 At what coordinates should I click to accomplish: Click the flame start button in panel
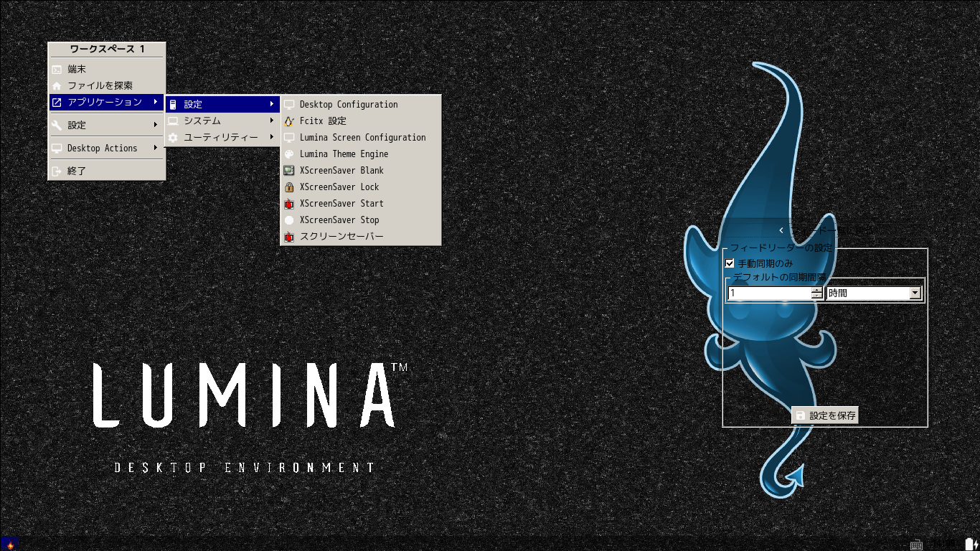point(9,544)
